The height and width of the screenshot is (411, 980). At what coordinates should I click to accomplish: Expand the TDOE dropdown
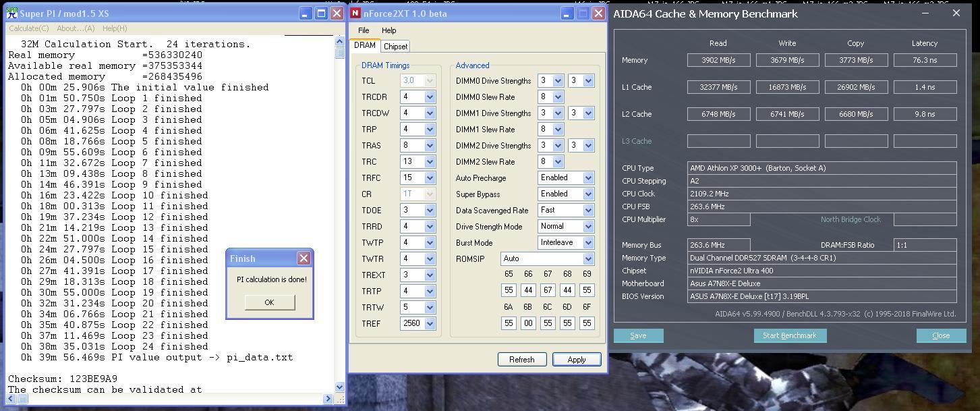pyautogui.click(x=430, y=210)
